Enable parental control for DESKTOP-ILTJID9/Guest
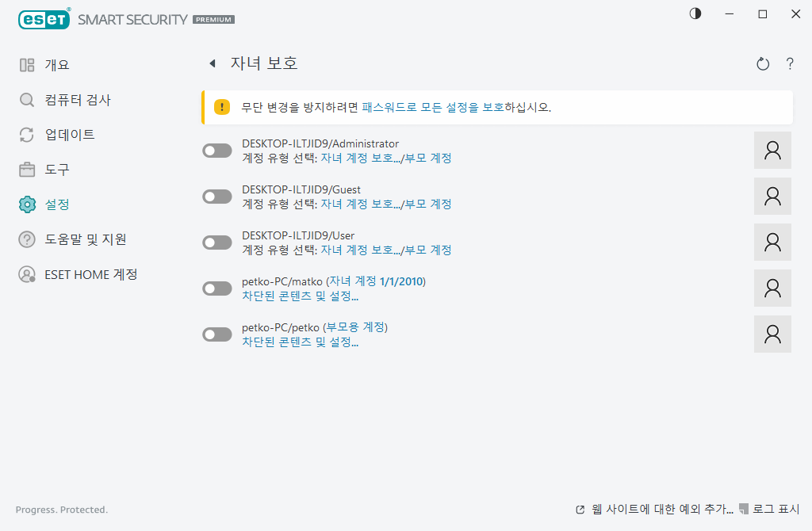 coord(217,197)
